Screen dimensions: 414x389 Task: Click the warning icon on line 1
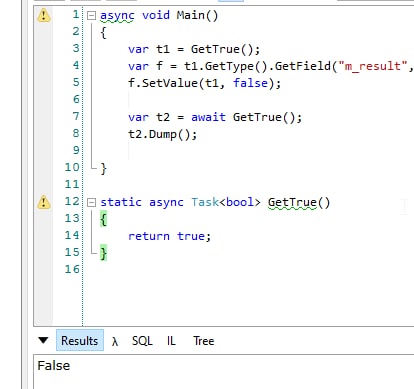tap(44, 15)
